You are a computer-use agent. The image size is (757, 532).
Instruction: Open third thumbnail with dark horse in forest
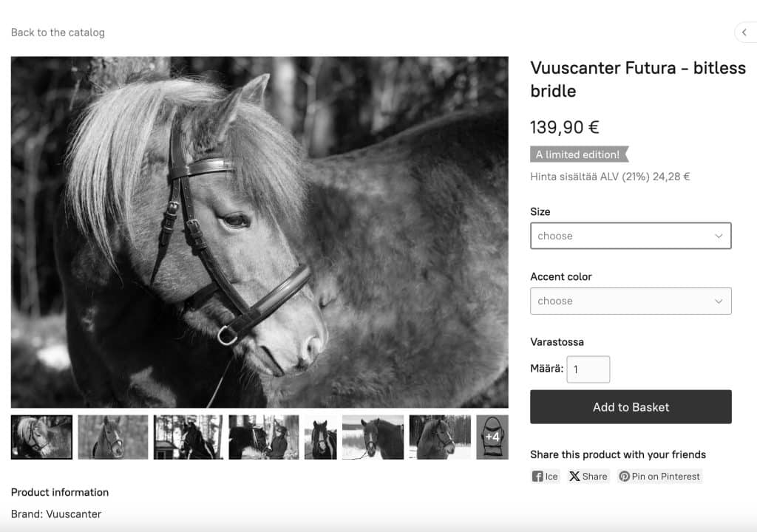(189, 437)
